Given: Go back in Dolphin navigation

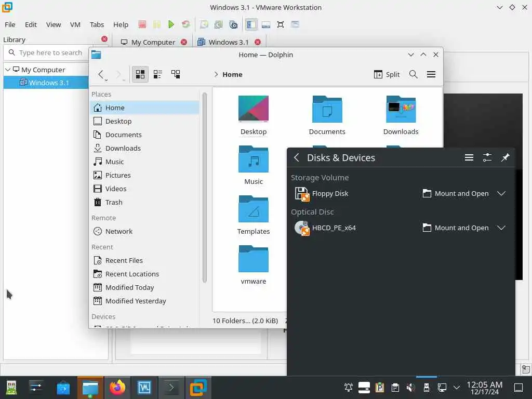Looking at the screenshot, I should point(101,74).
